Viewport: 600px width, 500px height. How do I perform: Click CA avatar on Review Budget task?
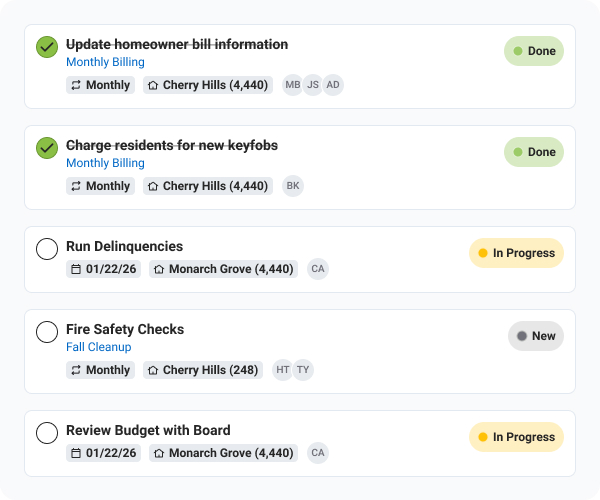coord(318,453)
